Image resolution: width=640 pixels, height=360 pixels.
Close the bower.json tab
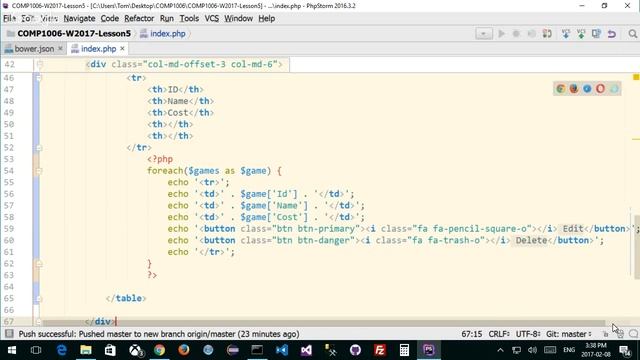click(60, 49)
